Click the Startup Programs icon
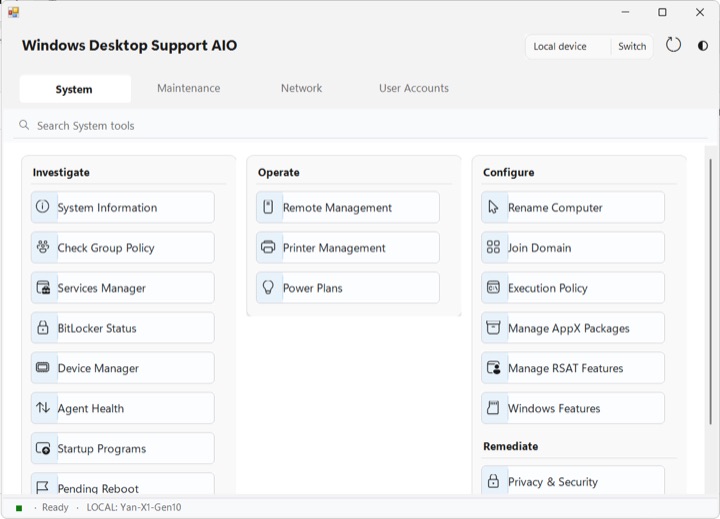Viewport: 720px width, 519px height. point(43,448)
